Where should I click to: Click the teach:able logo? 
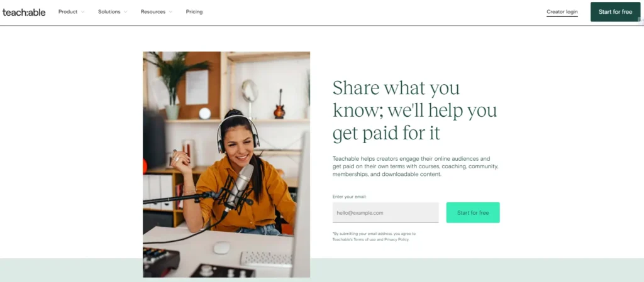click(x=24, y=13)
